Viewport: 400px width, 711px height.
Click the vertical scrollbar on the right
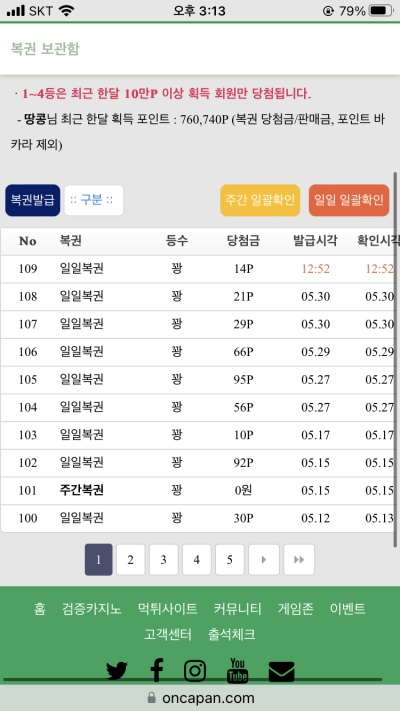click(395, 359)
